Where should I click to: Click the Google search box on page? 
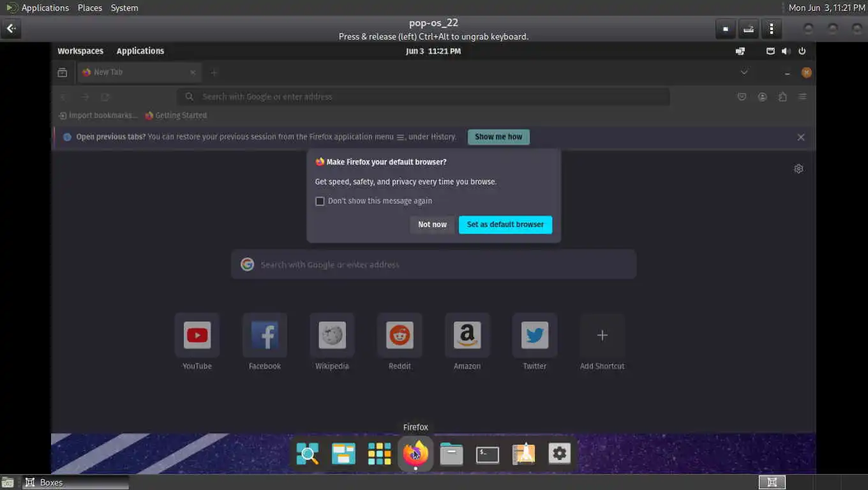(433, 264)
